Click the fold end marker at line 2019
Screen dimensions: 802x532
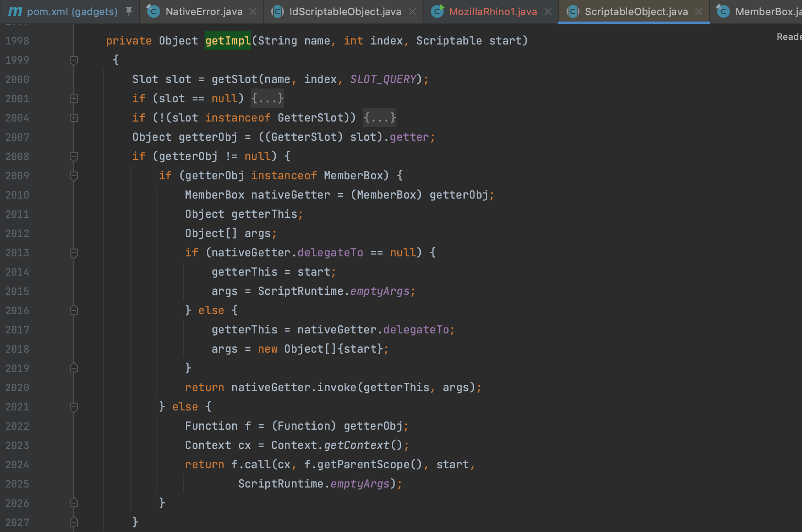point(74,368)
